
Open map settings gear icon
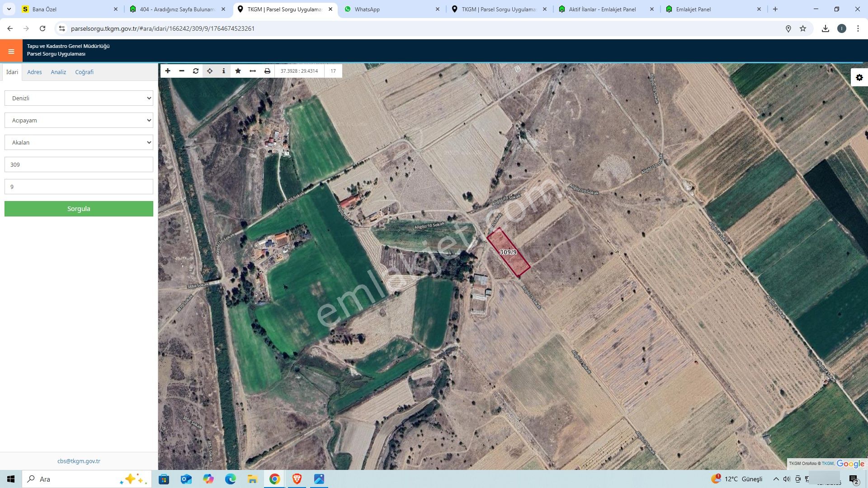[859, 78]
